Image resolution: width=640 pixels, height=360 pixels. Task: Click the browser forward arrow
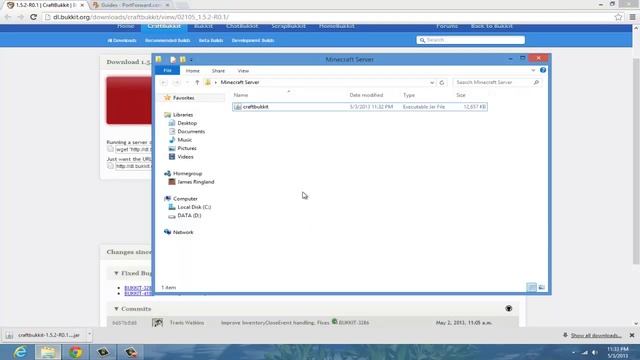click(20, 17)
